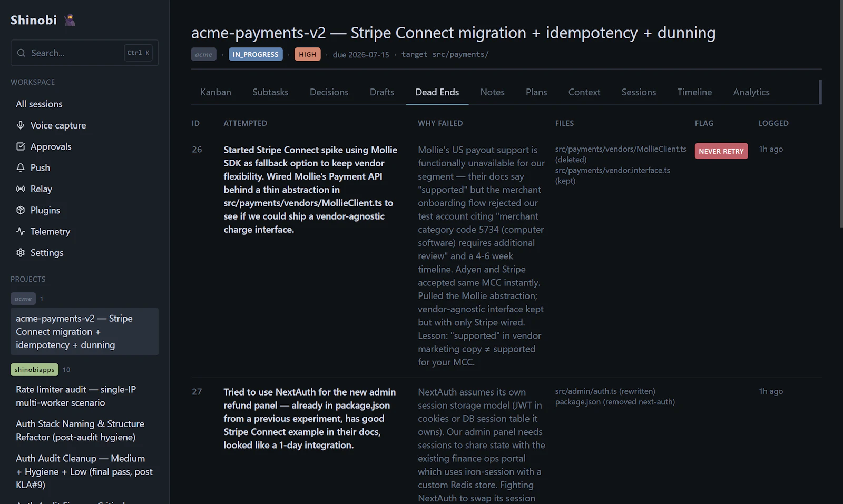Open Settings from sidebar
The width and height of the screenshot is (843, 504).
[x=84, y=252]
